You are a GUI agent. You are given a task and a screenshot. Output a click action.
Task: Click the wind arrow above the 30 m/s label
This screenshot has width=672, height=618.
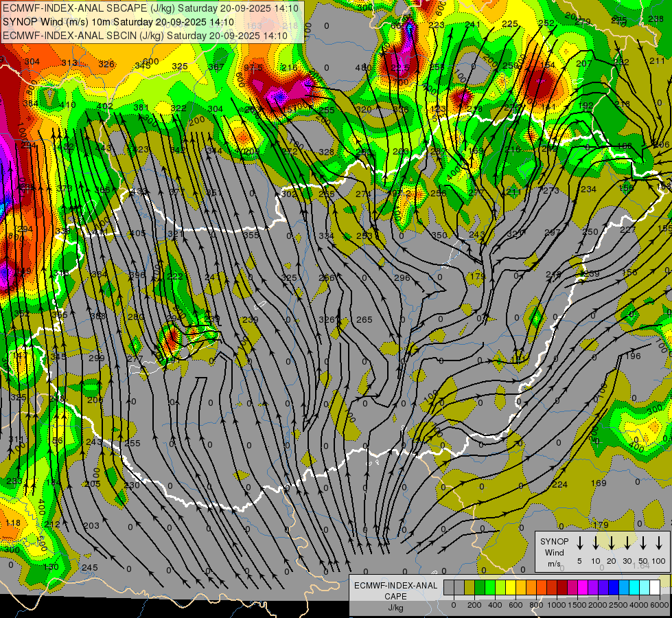click(x=627, y=543)
